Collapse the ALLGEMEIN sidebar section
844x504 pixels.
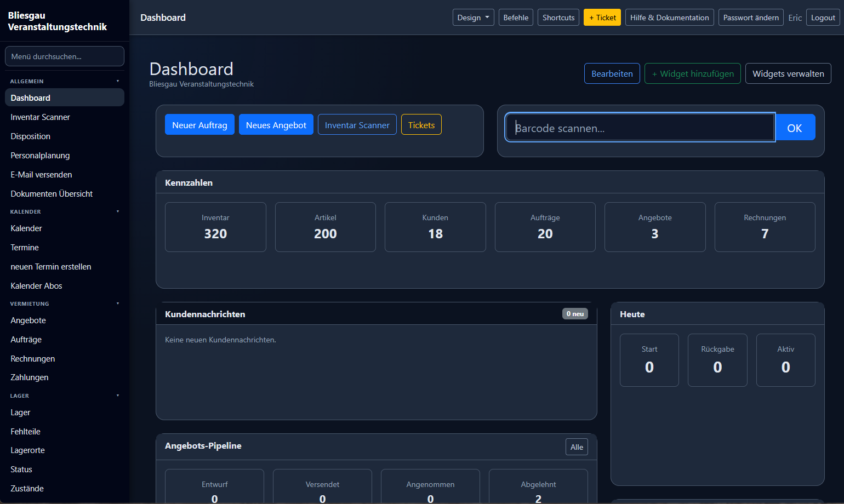[65, 81]
